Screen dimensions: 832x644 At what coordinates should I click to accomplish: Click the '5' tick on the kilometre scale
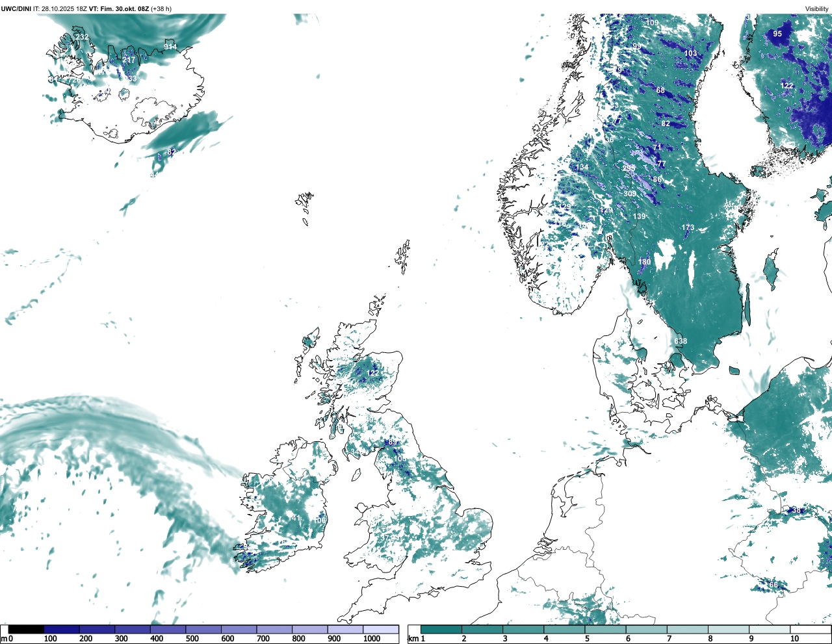click(x=587, y=639)
